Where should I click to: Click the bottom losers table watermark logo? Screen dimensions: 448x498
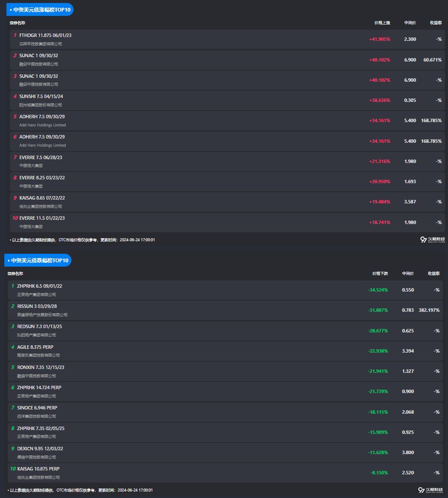pyautogui.click(x=430, y=490)
